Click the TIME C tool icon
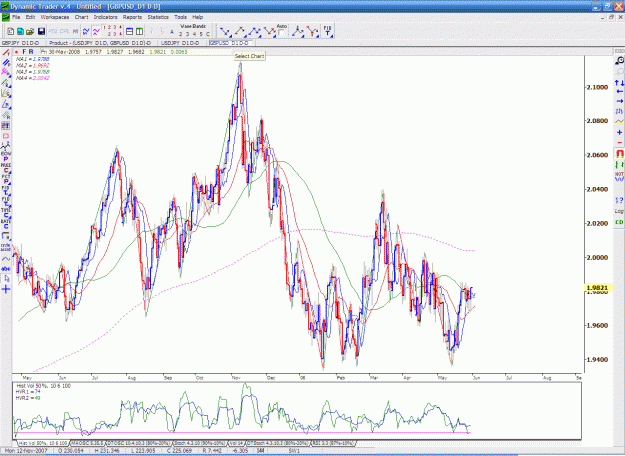The height and width of the screenshot is (456, 625). (6, 213)
